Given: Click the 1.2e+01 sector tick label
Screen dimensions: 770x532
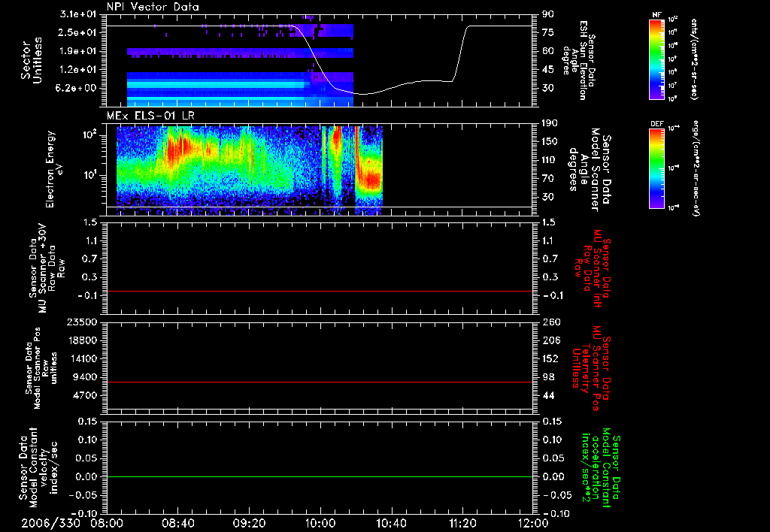Looking at the screenshot, I should click(x=78, y=70).
